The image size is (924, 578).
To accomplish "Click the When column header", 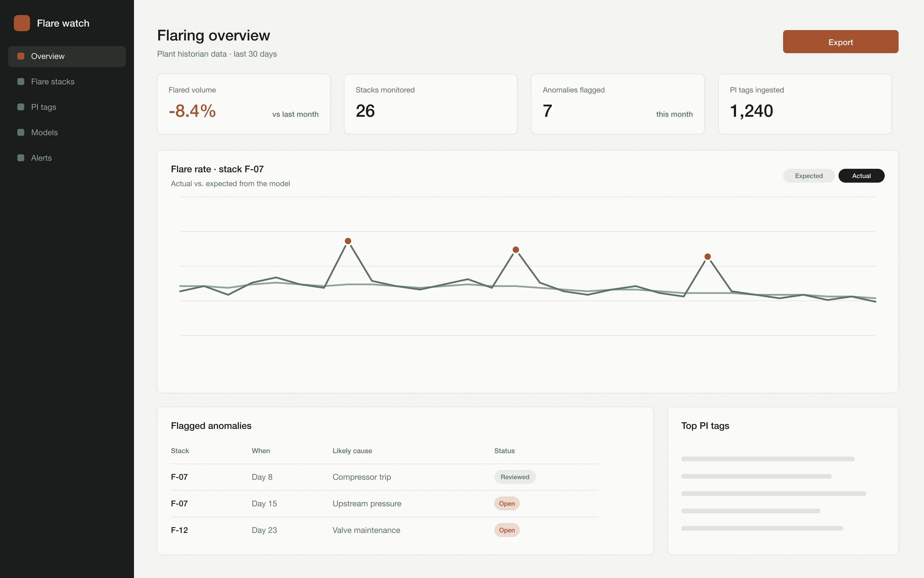I will click(261, 451).
